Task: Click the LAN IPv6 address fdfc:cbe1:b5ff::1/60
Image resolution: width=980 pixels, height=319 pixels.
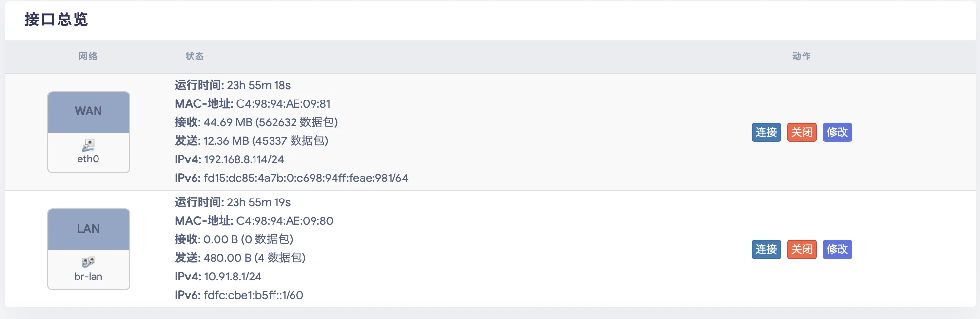Action: click(x=253, y=295)
